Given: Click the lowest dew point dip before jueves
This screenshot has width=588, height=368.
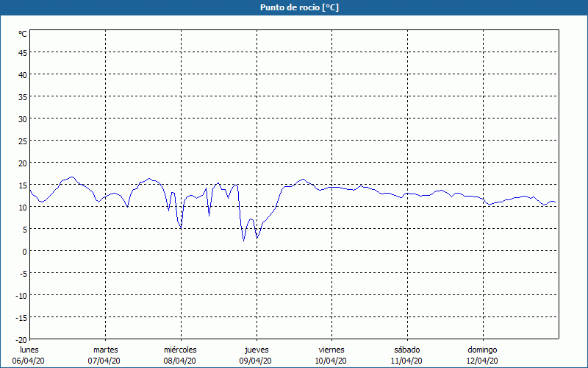Looking at the screenshot, I should [x=244, y=241].
